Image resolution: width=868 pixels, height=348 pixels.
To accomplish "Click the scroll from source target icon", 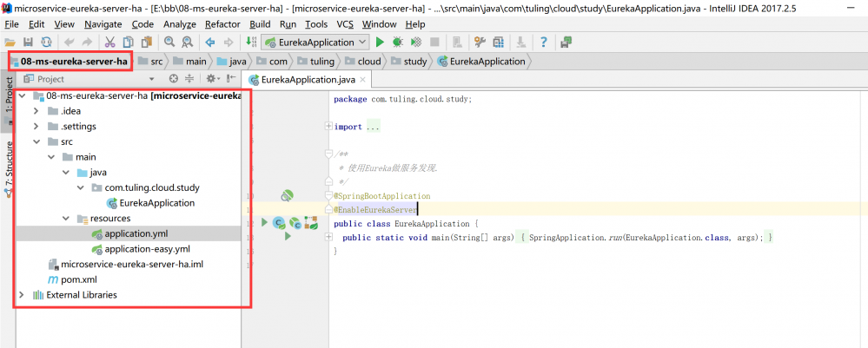I will click(x=174, y=79).
